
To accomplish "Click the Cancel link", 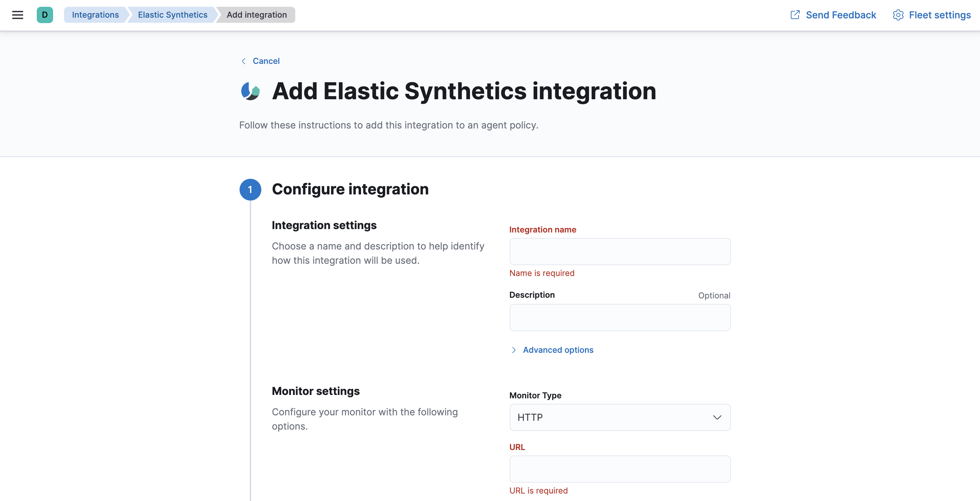I will pyautogui.click(x=266, y=61).
